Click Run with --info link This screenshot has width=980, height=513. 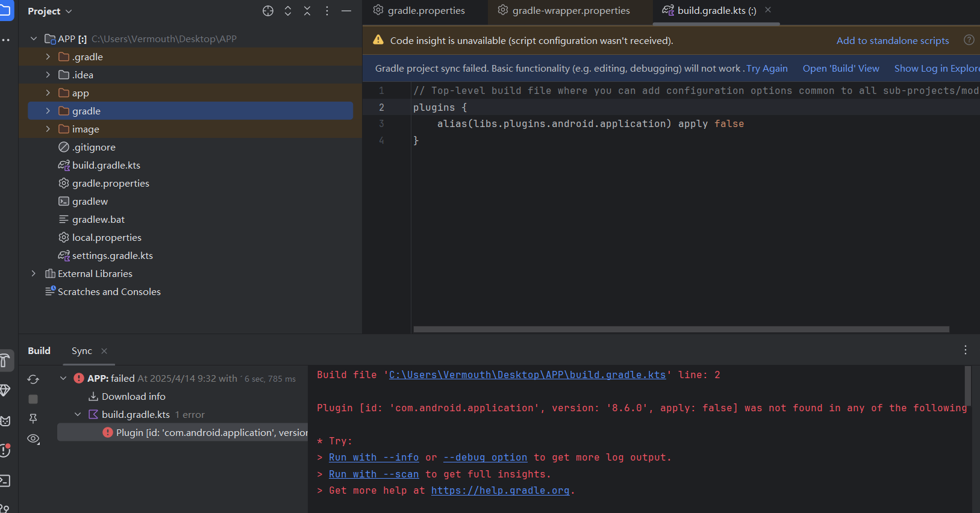373,458
